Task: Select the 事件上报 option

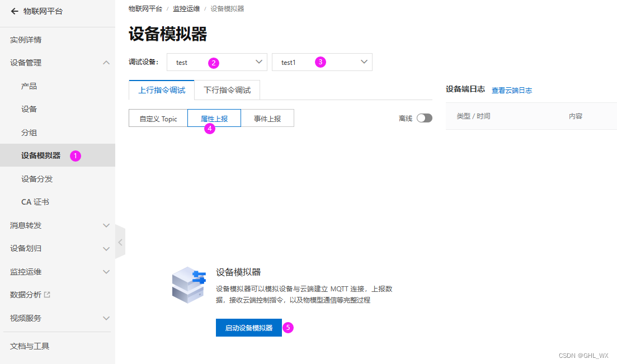Action: (x=267, y=118)
